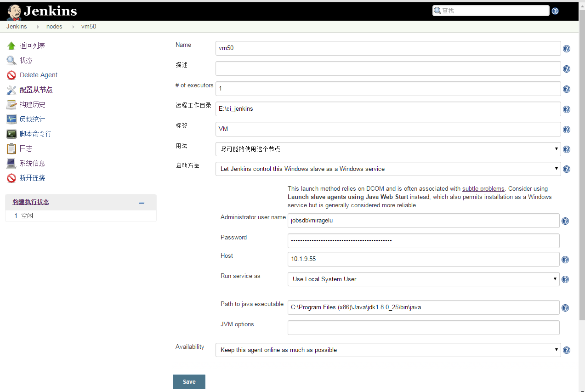Open the Availability dropdown
Viewport: 585px width, 392px height.
click(388, 350)
